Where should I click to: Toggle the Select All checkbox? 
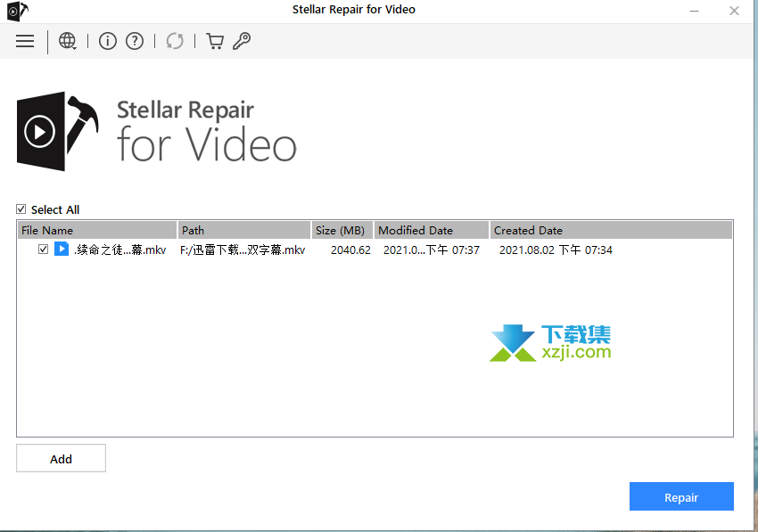pos(21,209)
